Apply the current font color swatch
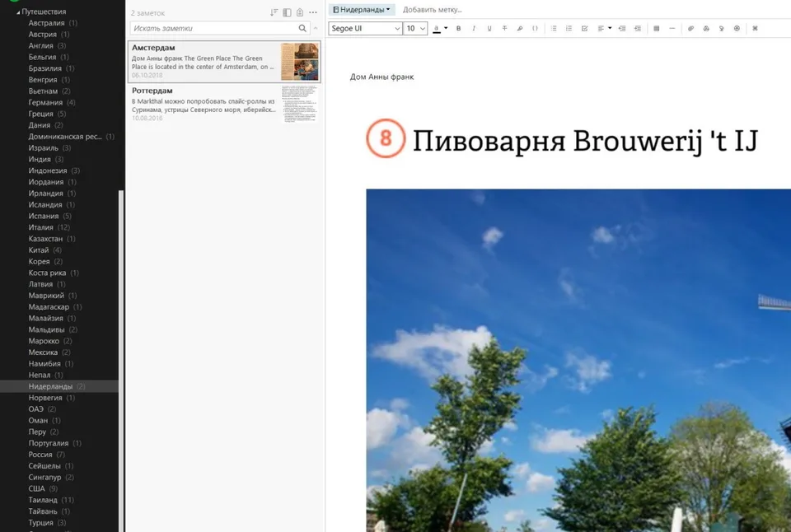This screenshot has width=791, height=532. 437,29
